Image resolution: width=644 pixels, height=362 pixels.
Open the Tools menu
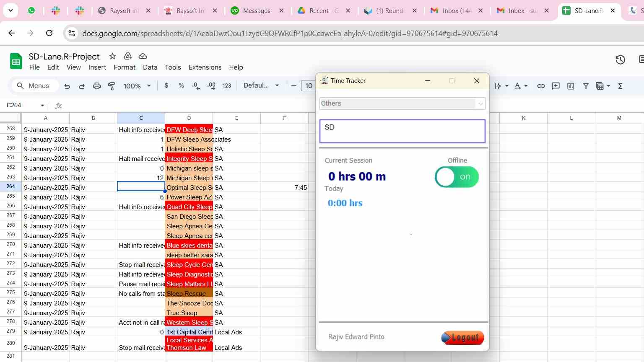pyautogui.click(x=173, y=67)
